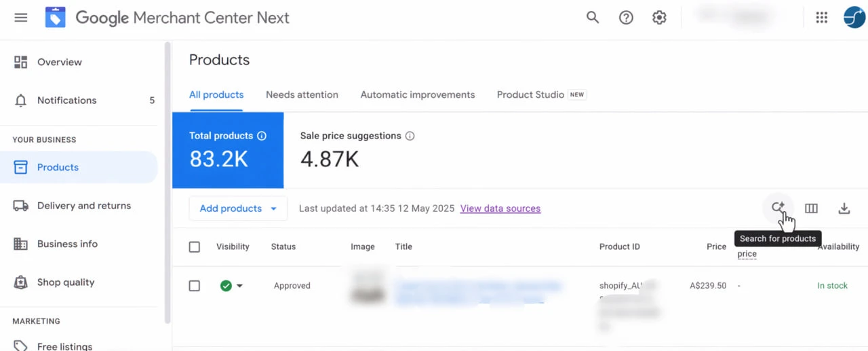Open the column chooser icon
The height and width of the screenshot is (351, 868).
[x=811, y=208]
